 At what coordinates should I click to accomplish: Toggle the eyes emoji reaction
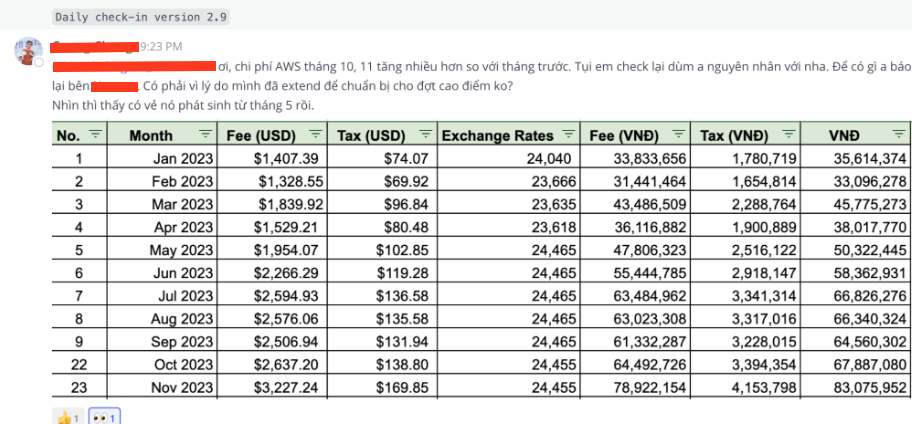pyautogui.click(x=105, y=416)
